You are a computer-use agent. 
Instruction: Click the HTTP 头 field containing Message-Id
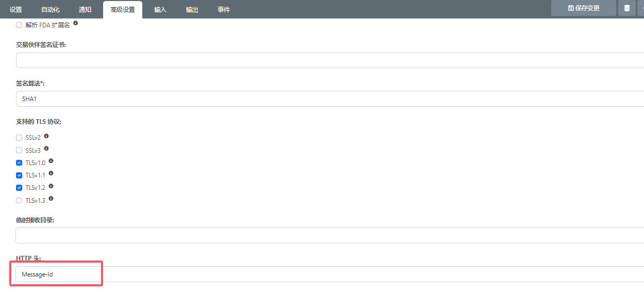tap(329, 274)
